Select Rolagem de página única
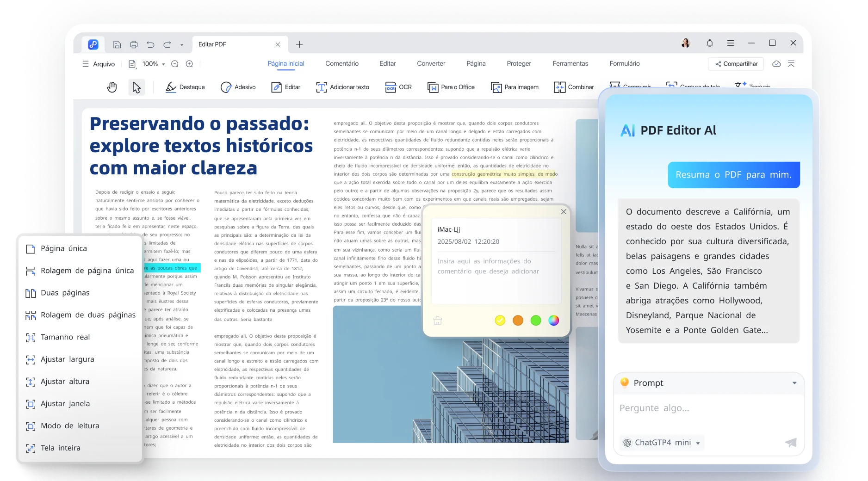The image size is (868, 481). click(80, 271)
